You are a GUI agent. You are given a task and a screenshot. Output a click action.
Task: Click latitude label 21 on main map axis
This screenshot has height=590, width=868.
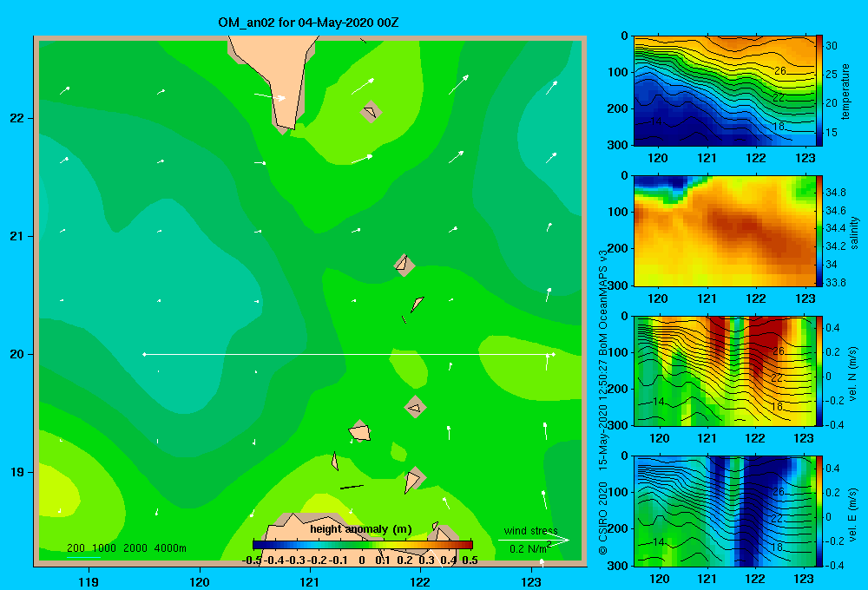[17, 236]
